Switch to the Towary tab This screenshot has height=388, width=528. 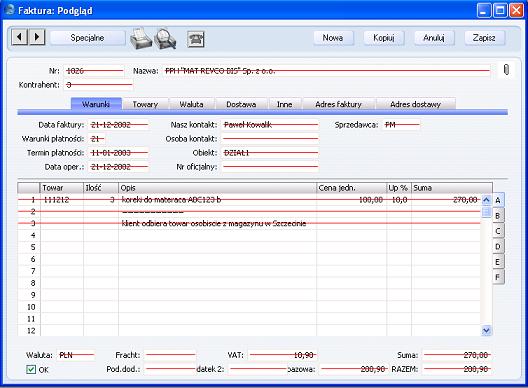click(145, 104)
